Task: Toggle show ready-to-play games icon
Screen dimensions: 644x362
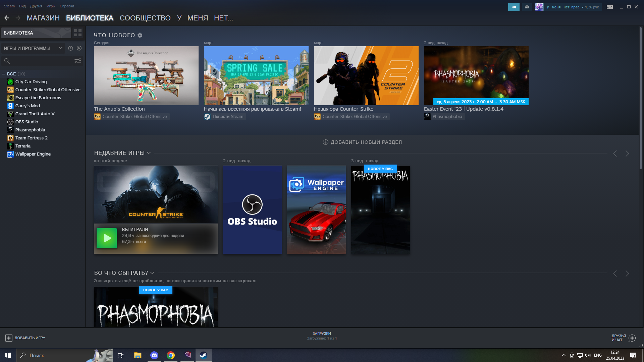Action: (x=79, y=48)
